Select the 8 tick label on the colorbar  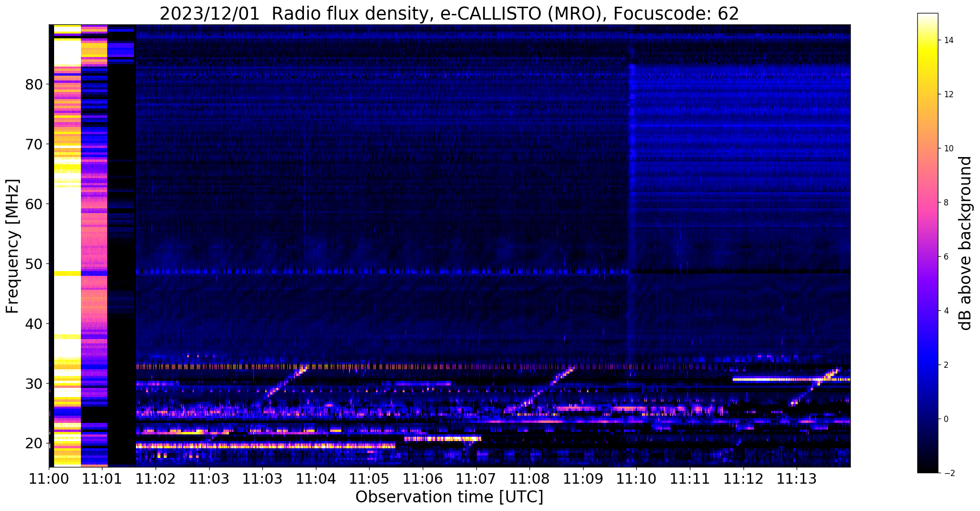tap(946, 203)
